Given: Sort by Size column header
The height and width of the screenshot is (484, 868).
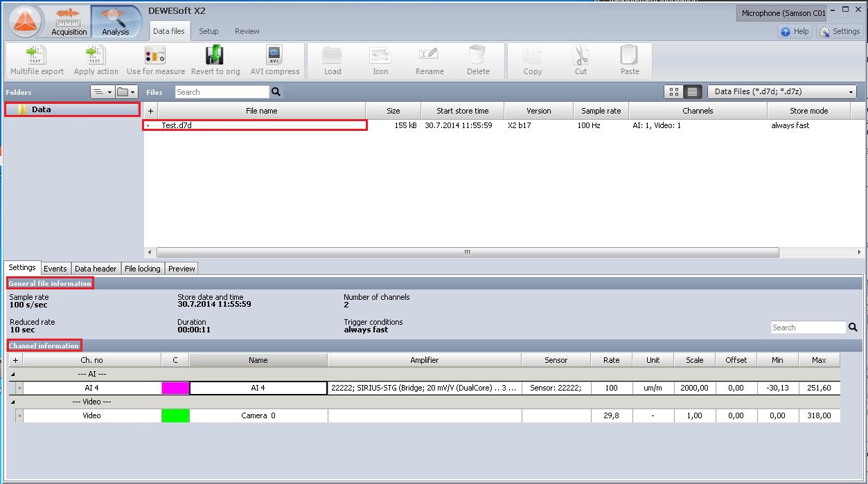Looking at the screenshot, I should click(393, 111).
